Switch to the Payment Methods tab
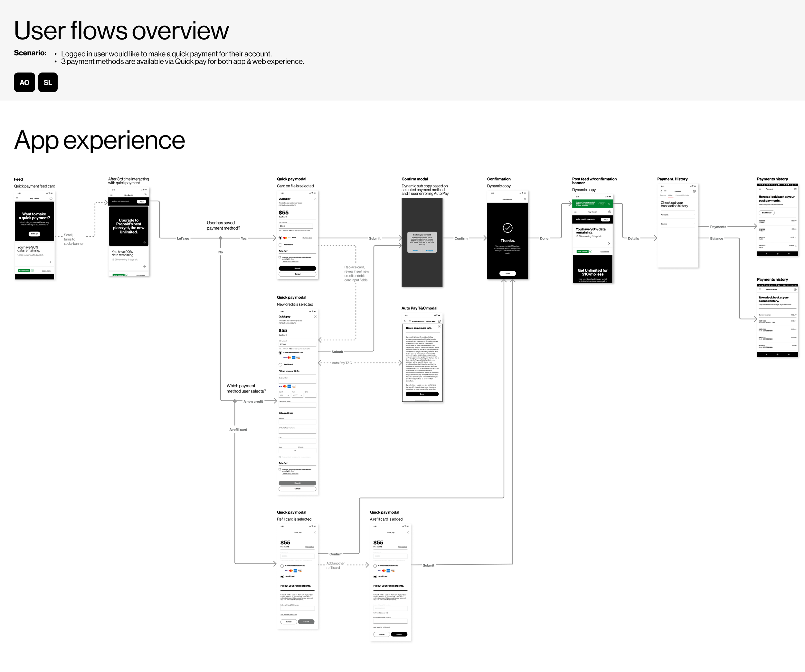The image size is (805, 672). click(682, 195)
